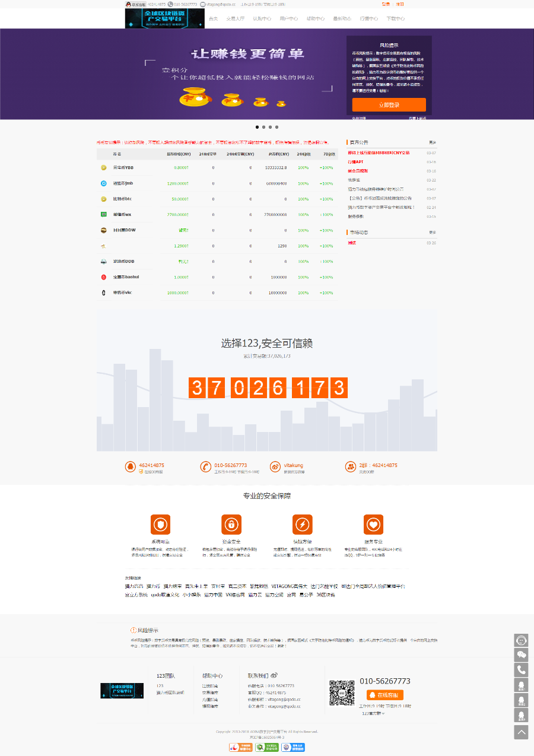Viewport: 534px width, 756px height.
Task: Open the 微信币wx green icon
Action: coord(104,214)
